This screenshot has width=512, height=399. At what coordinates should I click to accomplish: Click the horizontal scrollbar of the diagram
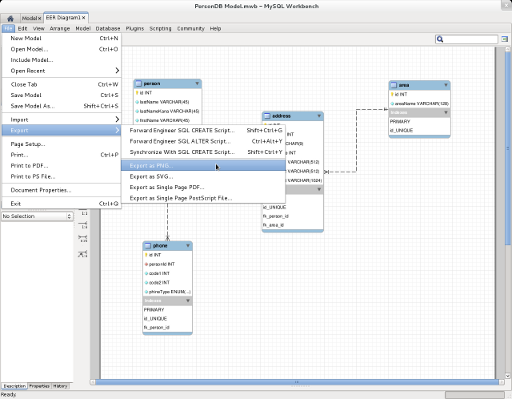[x=297, y=382]
